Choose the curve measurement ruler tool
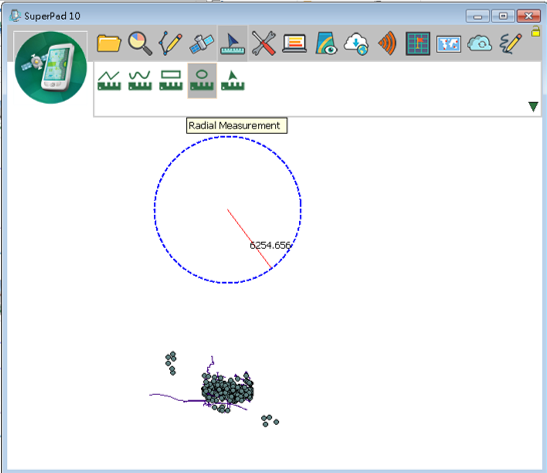 point(140,81)
